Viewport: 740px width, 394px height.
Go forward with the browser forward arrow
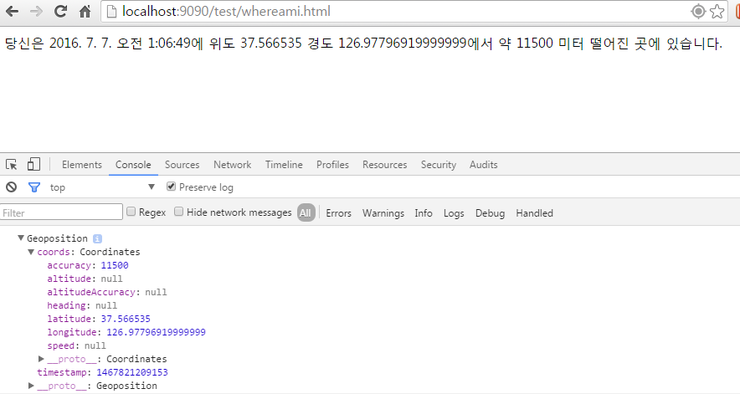tap(36, 11)
